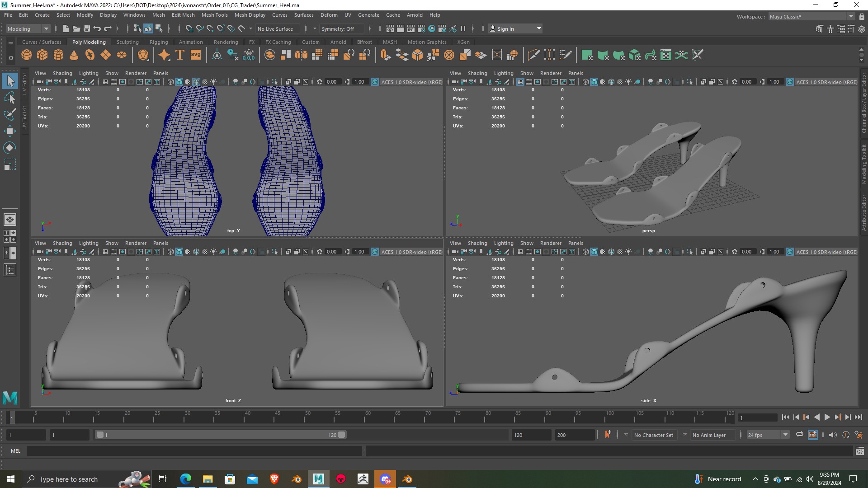868x488 pixels.
Task: Toggle the Snap to grids magnet
Action: tap(189, 28)
